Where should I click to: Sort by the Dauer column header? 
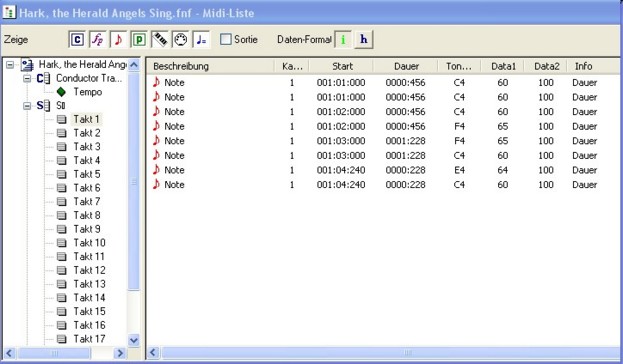406,66
